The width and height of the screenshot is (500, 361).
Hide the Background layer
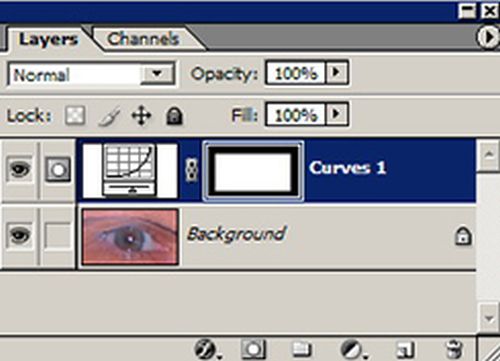tap(20, 236)
